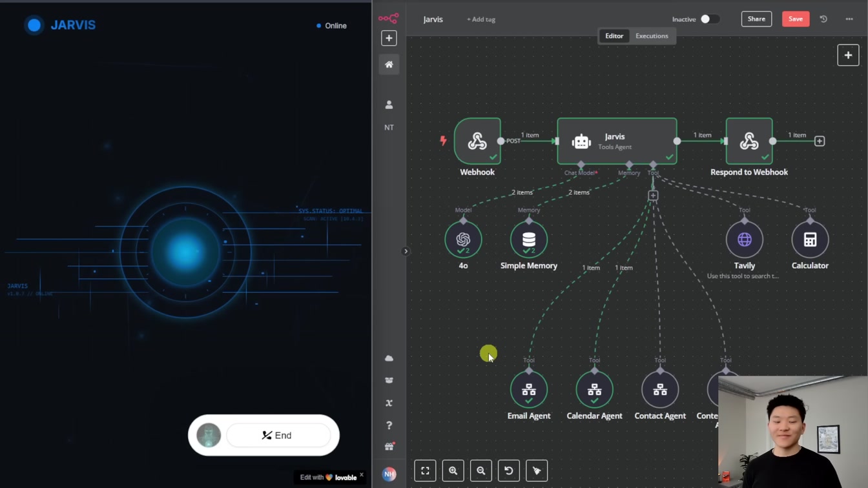Toggle the workflow Inactive switch
Viewport: 868px width, 488px height.
click(x=710, y=19)
